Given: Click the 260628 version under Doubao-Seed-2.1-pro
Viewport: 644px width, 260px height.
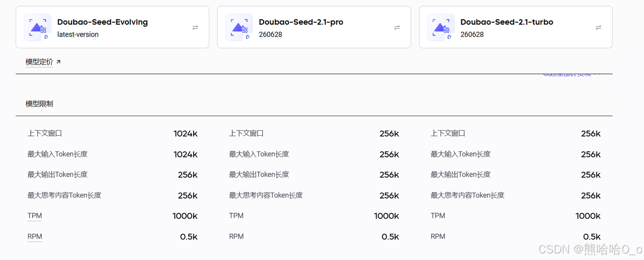Looking at the screenshot, I should point(271,35).
